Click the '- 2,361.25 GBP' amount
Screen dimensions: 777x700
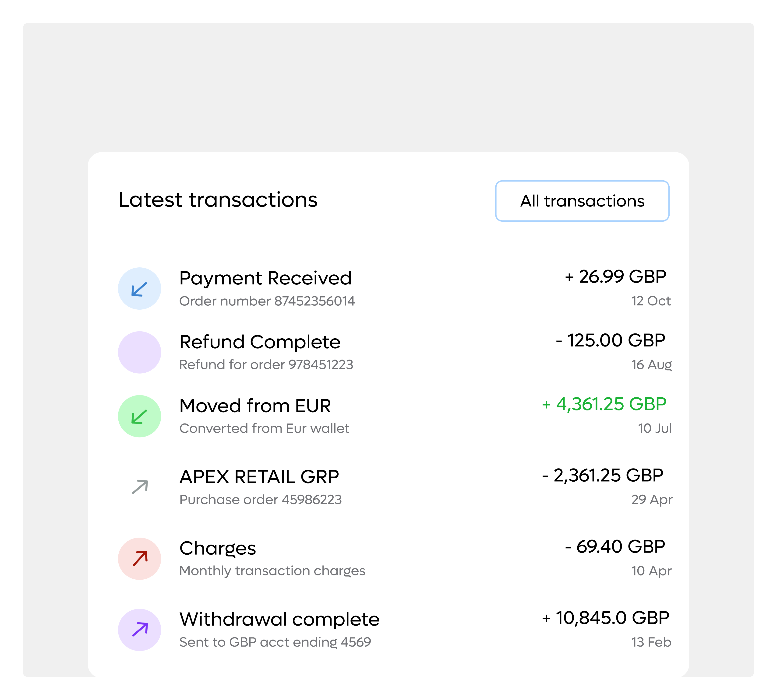point(603,475)
